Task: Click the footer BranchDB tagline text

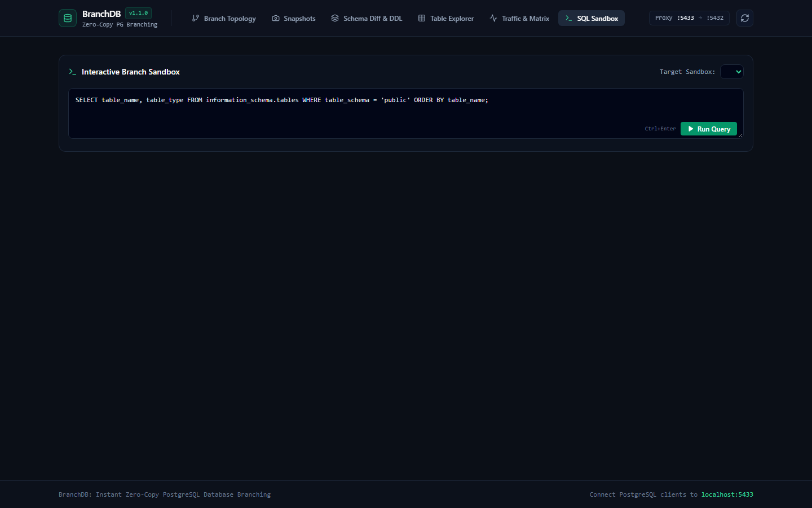Action: click(165, 494)
